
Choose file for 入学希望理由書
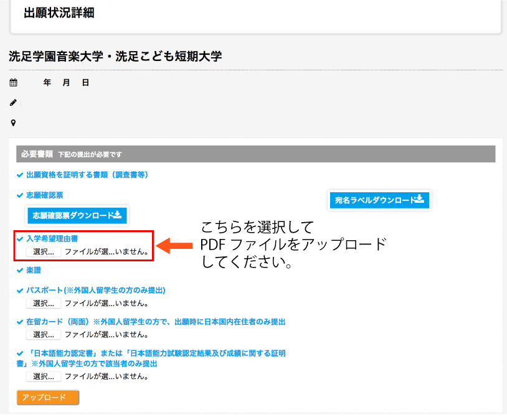(44, 251)
